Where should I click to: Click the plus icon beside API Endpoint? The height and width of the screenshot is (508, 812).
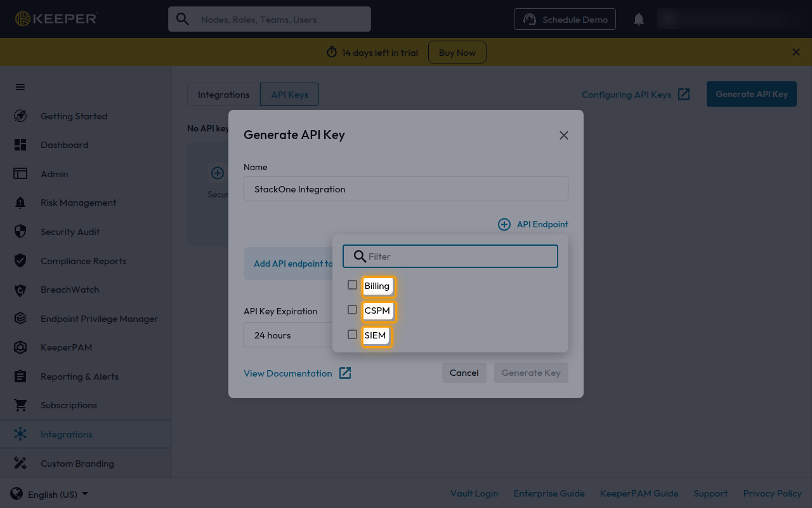504,224
